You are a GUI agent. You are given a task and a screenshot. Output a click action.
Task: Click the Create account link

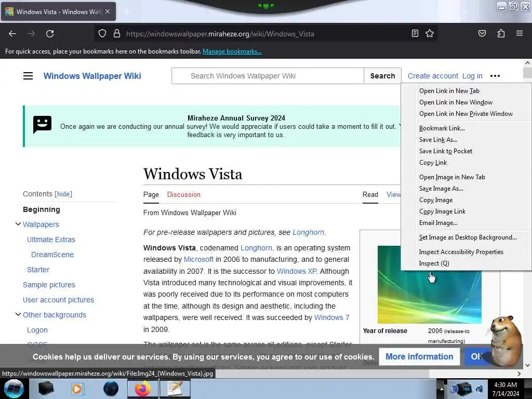click(433, 76)
